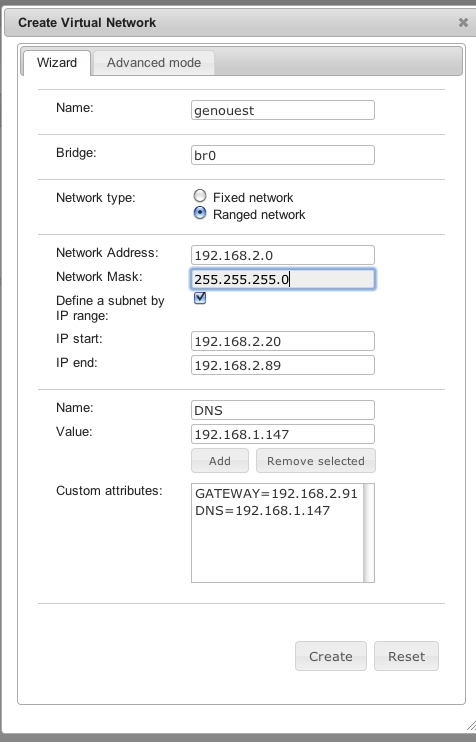Click the IP start input field

(x=282, y=341)
